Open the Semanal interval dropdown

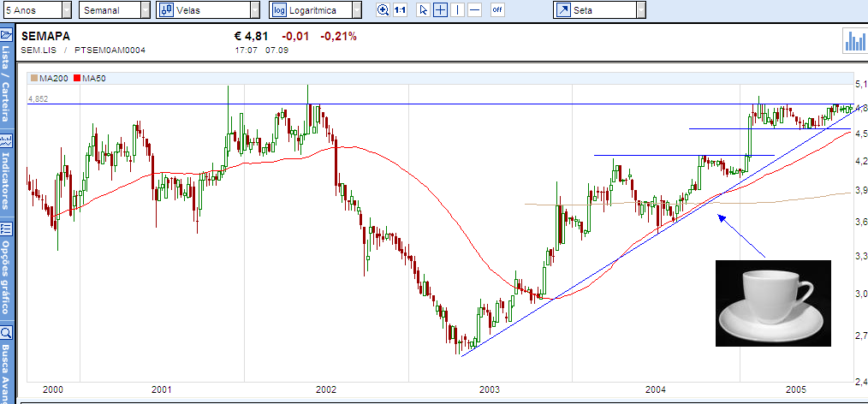point(115,9)
